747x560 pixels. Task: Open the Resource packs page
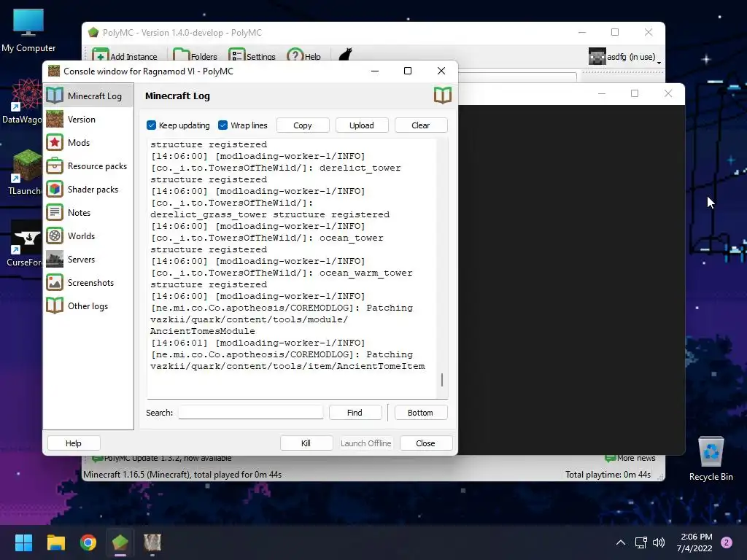pos(88,166)
